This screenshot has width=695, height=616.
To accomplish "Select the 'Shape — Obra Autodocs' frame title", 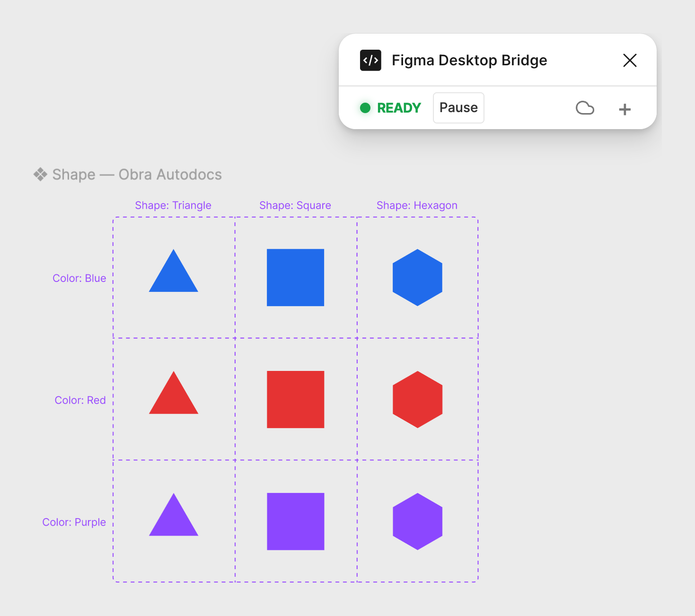I will 137,175.
